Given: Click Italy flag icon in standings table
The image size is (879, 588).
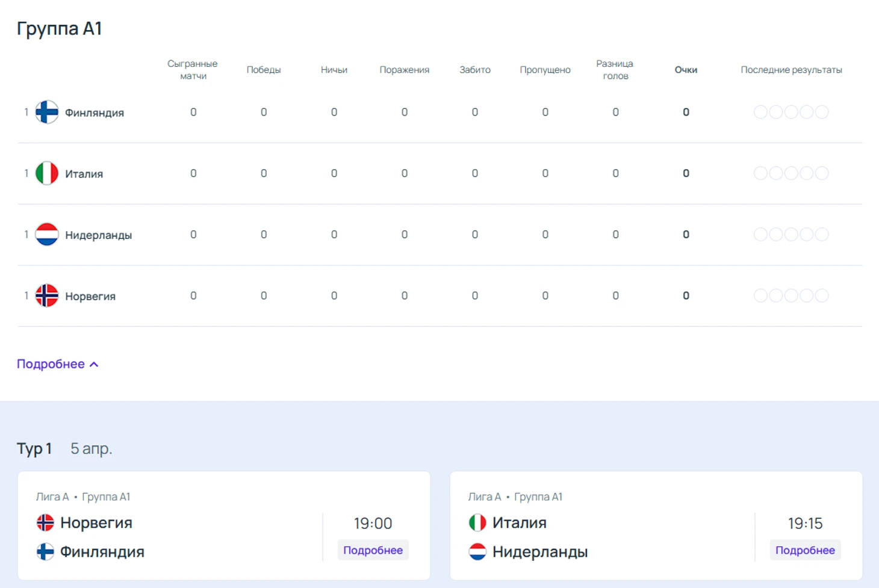Looking at the screenshot, I should 46,173.
